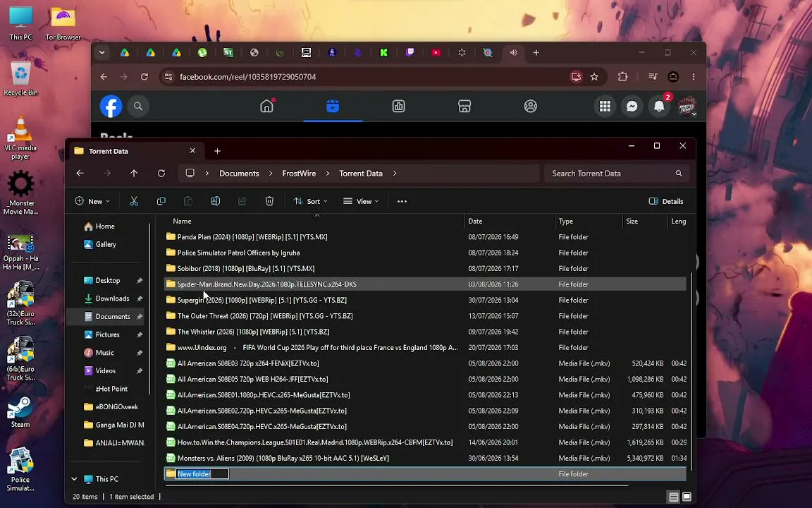Expand chevron after Torrent Data in address bar
The image size is (812, 508).
point(395,173)
